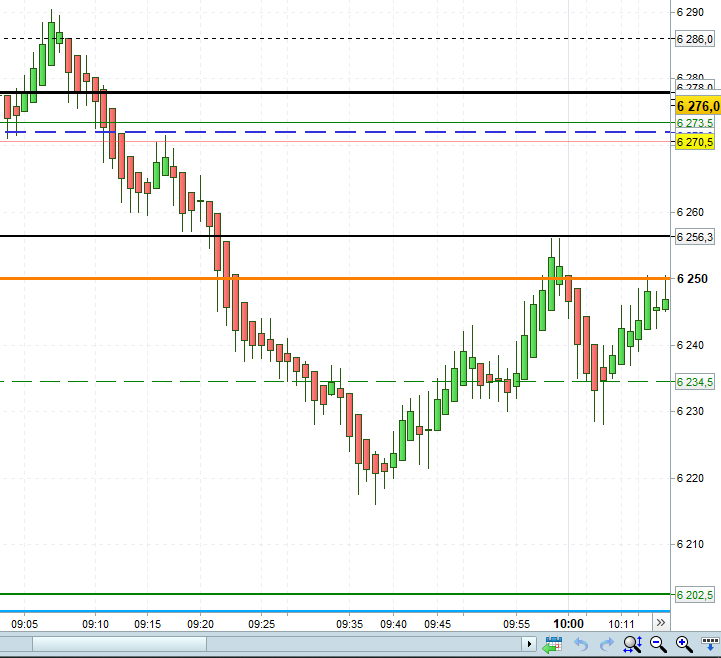Click the redo arrow icon

(x=607, y=645)
